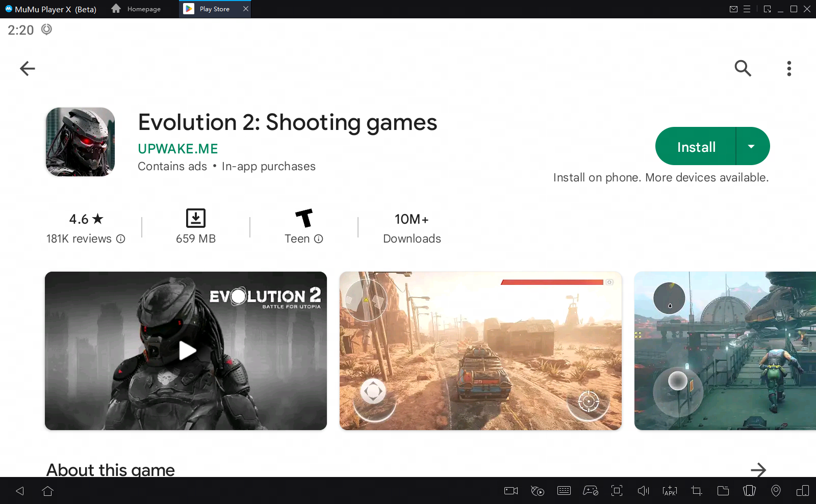Take a screenshot with the crop tool
The image size is (816, 504).
pos(696,491)
